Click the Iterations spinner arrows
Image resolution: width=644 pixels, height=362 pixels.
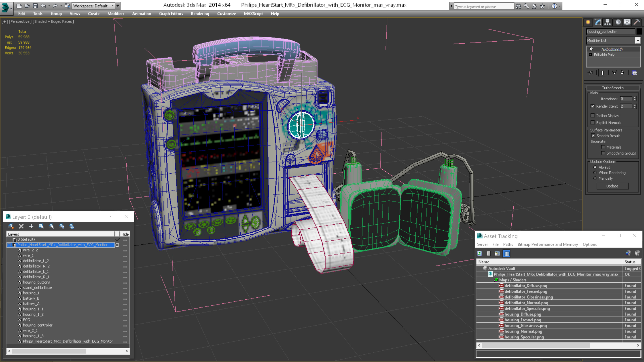[635, 99]
